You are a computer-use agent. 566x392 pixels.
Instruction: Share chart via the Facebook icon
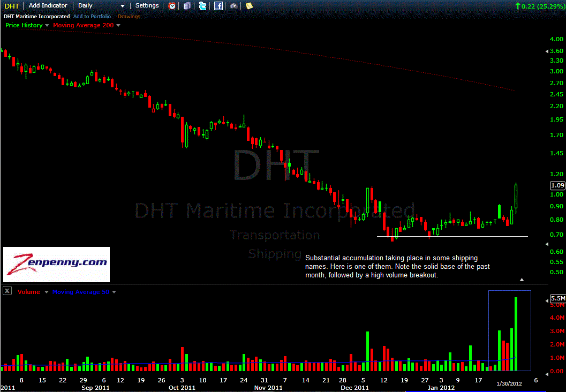coord(218,6)
